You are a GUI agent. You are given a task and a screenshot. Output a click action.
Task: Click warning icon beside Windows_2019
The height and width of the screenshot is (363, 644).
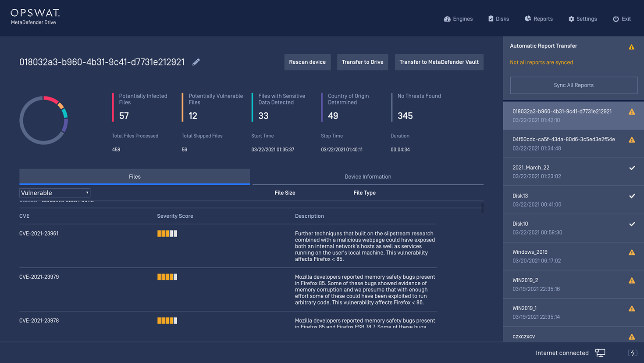[x=632, y=252]
